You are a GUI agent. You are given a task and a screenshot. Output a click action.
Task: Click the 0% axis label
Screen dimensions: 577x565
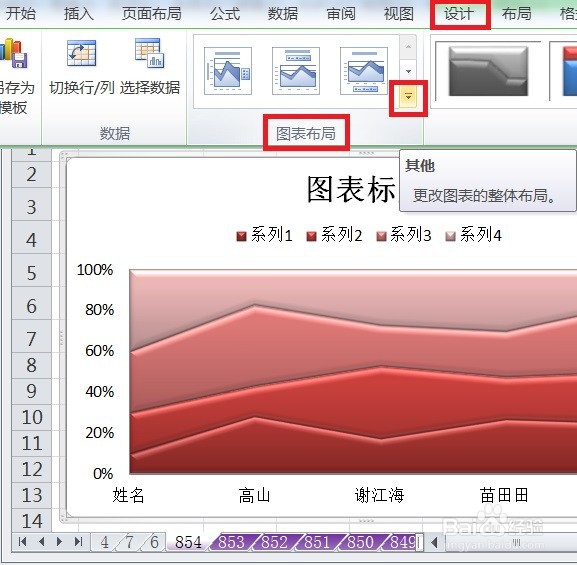[x=103, y=473]
